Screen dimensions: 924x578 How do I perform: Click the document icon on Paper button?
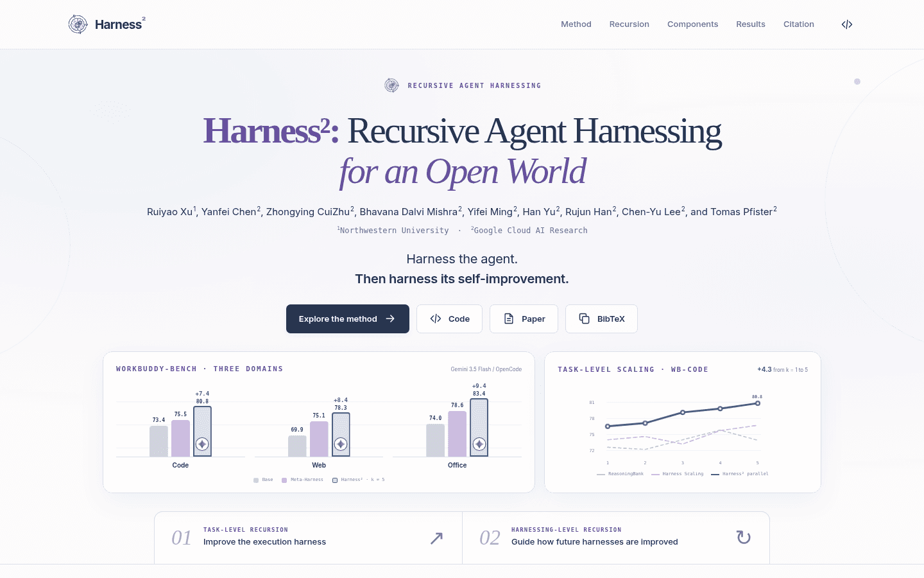click(509, 319)
